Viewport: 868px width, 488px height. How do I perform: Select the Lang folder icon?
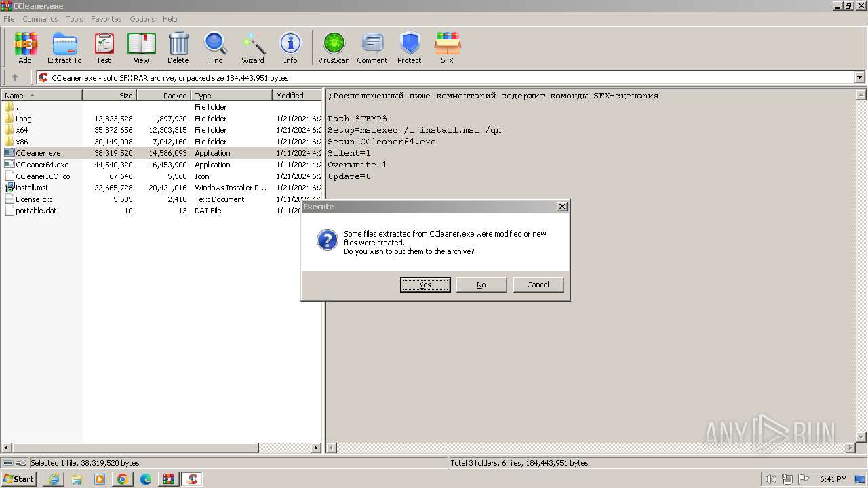tap(9, 119)
